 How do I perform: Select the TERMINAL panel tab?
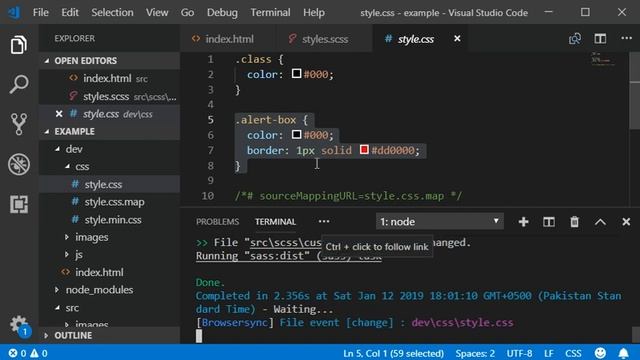click(276, 222)
